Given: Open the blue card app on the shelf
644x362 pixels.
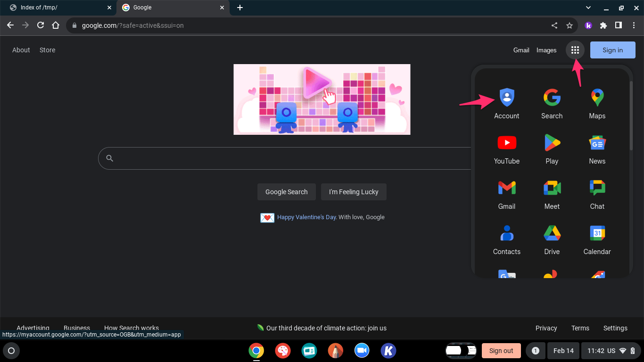Looking at the screenshot, I should 309,351.
